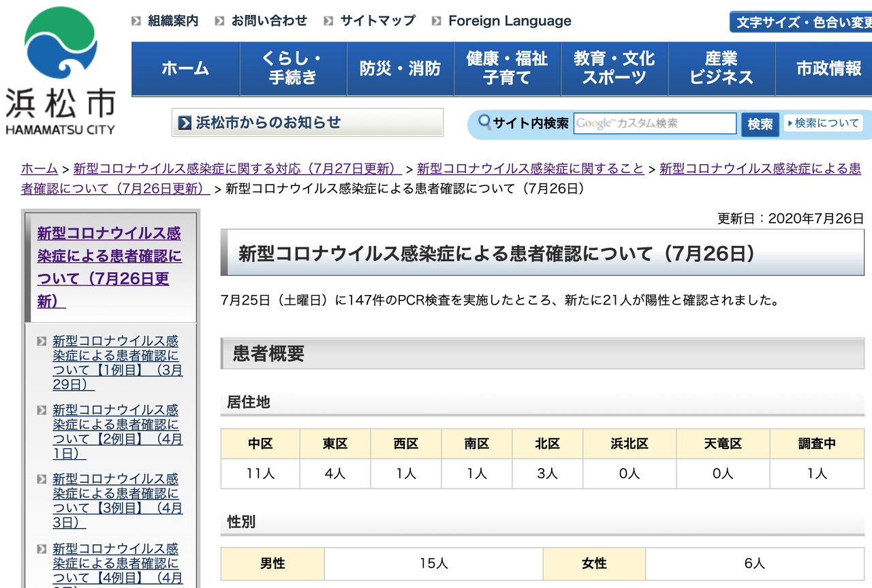Click the 天竜区 table header cell
This screenshot has height=588, width=872.
[x=723, y=444]
